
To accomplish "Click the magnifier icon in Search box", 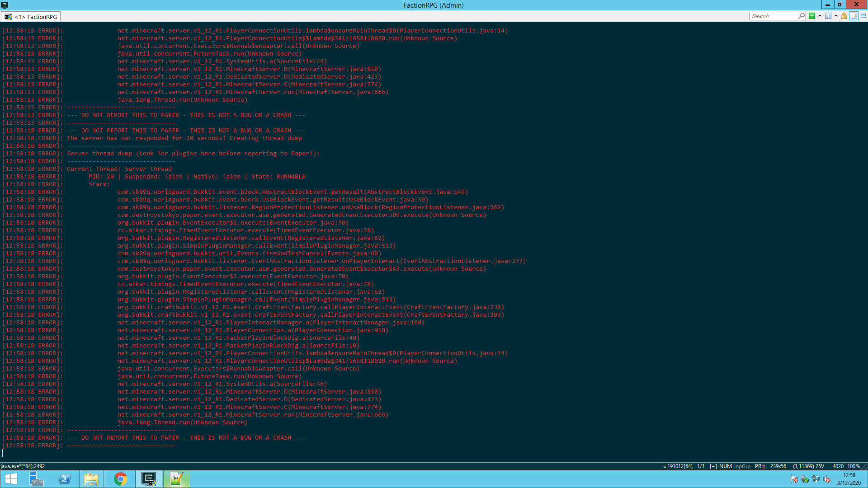I will [802, 16].
